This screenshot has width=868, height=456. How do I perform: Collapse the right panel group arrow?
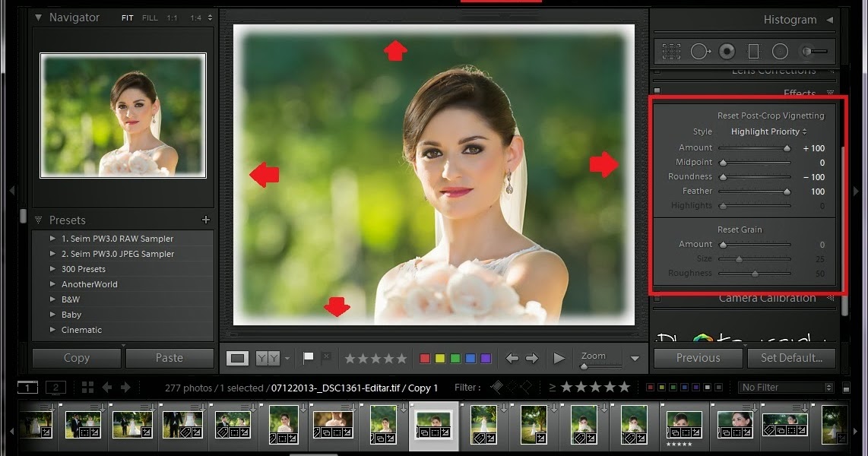(x=857, y=191)
